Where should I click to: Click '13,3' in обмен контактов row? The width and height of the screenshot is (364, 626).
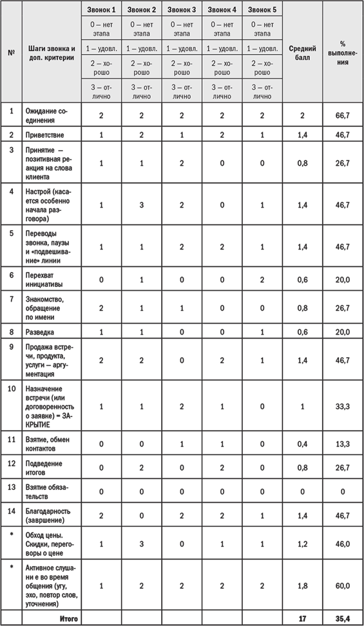click(x=343, y=444)
